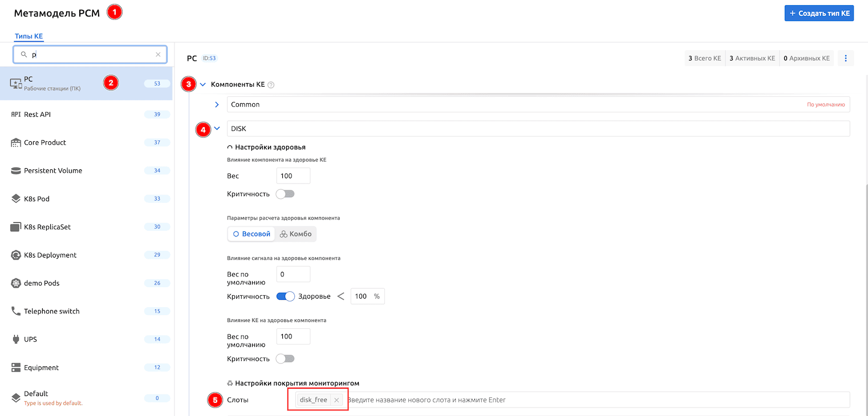868x416 pixels.
Task: Click the Создать тип КЕ button
Action: 819,13
